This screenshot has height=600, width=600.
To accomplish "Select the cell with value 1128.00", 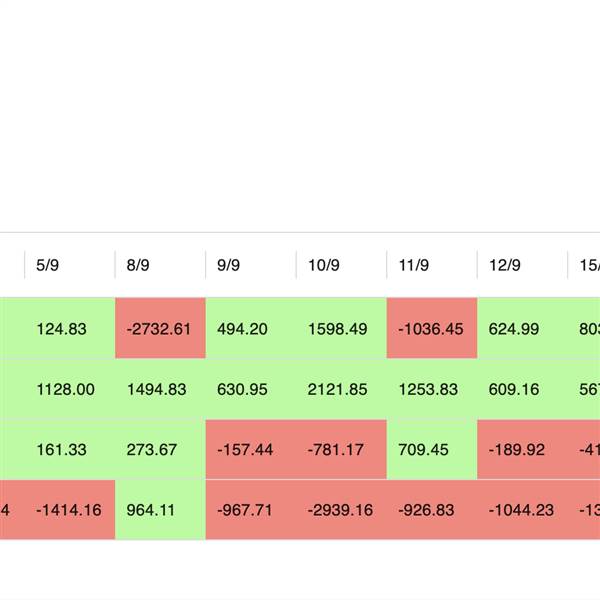I will click(x=65, y=389).
